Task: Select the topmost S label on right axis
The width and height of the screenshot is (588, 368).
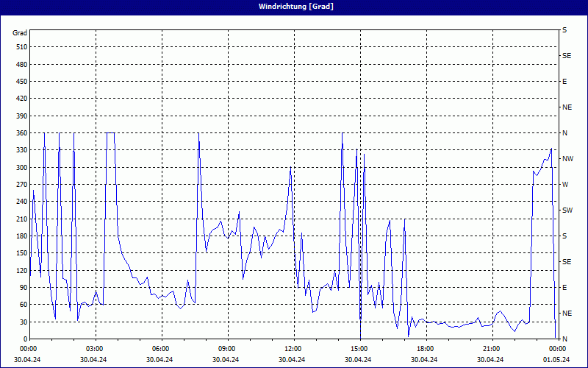Action: (x=564, y=30)
